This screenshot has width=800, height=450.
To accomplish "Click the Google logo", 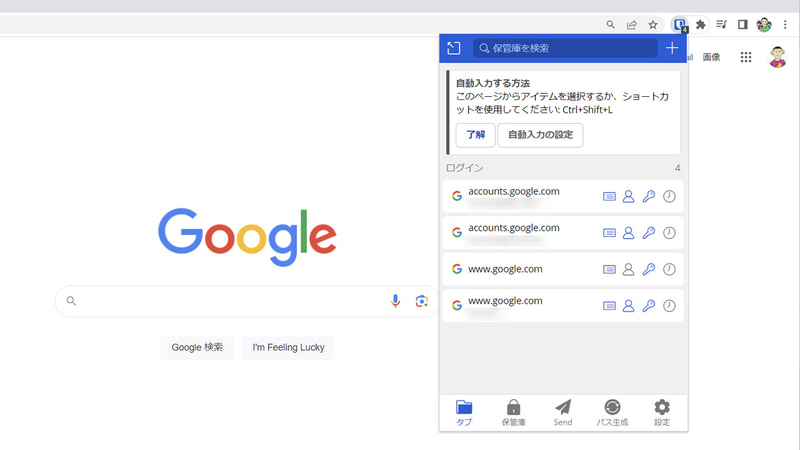I will (x=247, y=236).
